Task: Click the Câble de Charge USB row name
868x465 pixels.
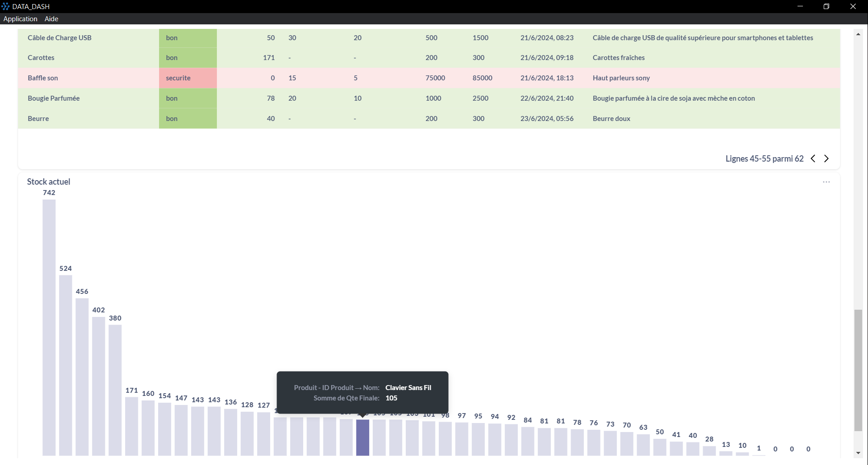Action: click(x=60, y=38)
